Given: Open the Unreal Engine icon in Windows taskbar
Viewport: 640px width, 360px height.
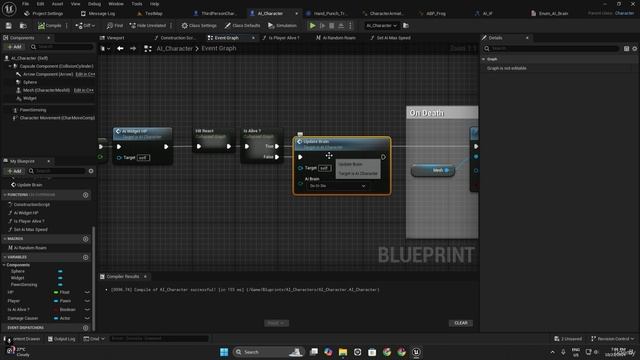Looking at the screenshot, I should click(x=416, y=352).
